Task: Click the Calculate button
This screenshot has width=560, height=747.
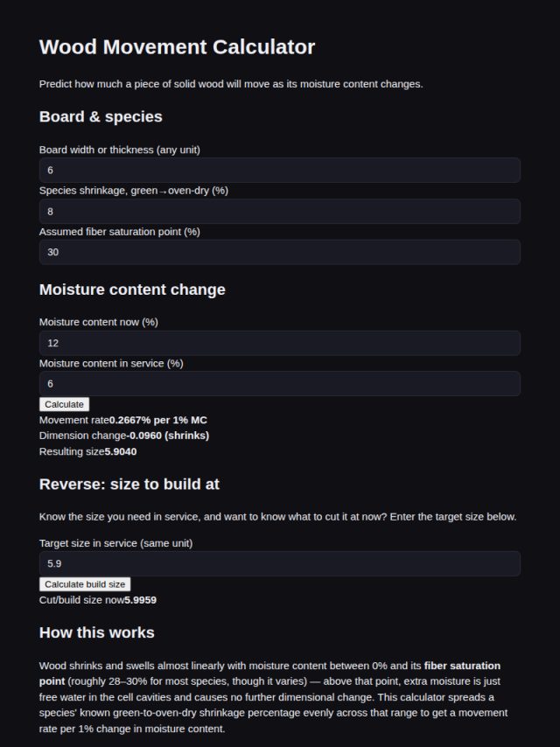Action: 65,404
